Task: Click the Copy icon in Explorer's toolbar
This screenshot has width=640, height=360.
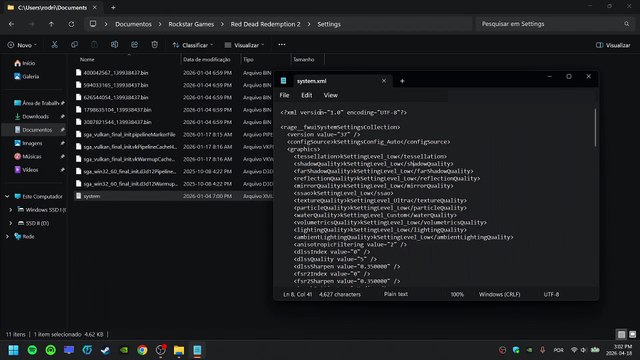Action: pos(74,45)
